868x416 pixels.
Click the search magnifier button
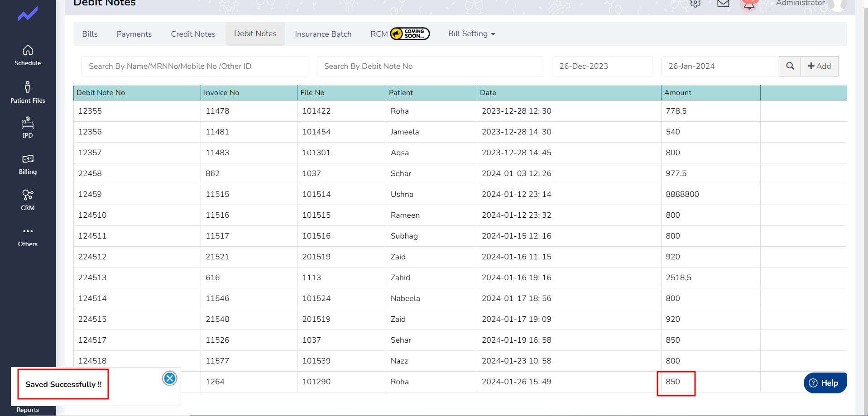pyautogui.click(x=790, y=66)
